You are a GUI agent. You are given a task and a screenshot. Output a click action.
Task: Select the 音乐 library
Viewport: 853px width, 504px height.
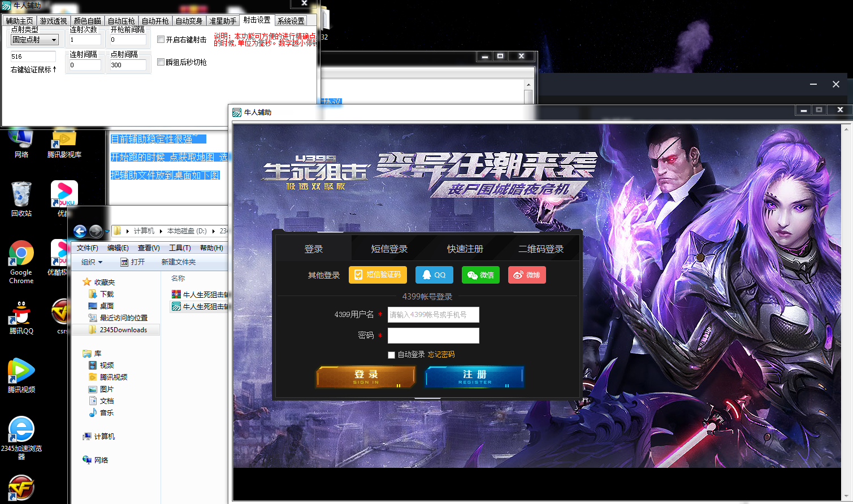(x=101, y=412)
